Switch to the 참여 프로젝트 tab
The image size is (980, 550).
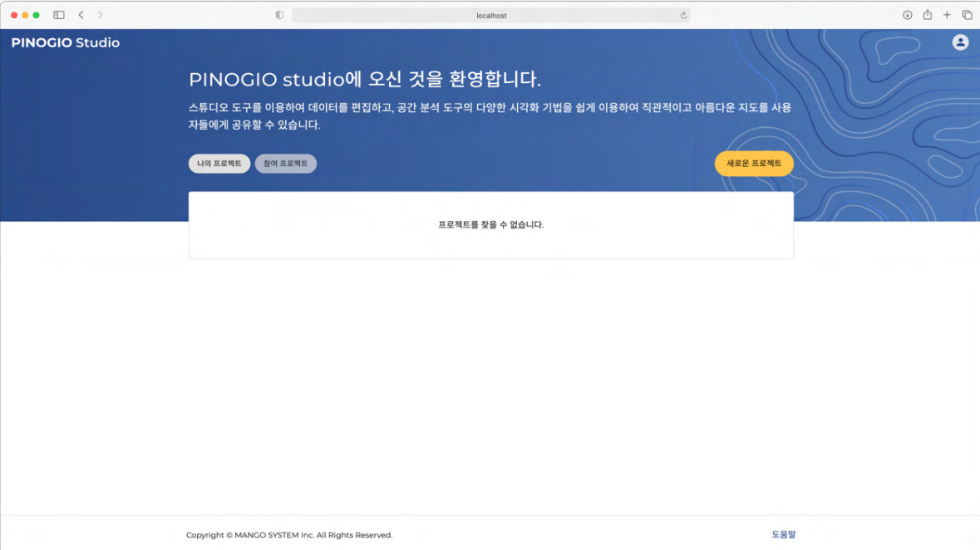[x=285, y=164]
